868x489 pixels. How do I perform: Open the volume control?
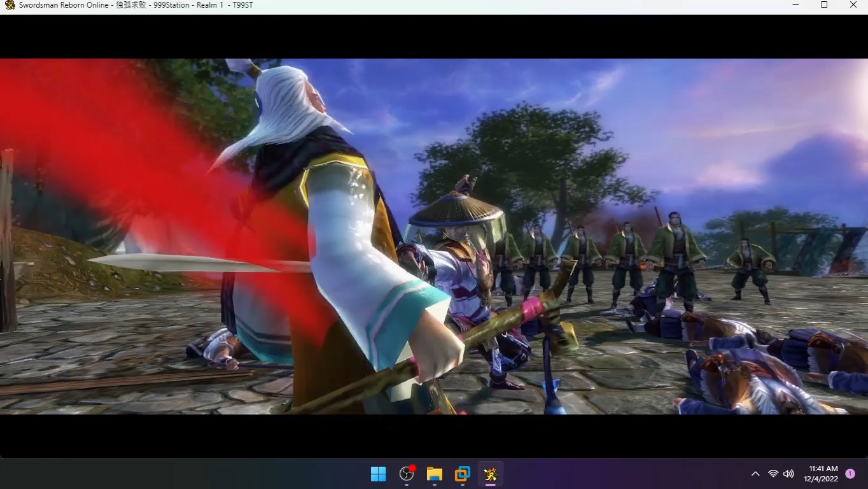pos(789,474)
